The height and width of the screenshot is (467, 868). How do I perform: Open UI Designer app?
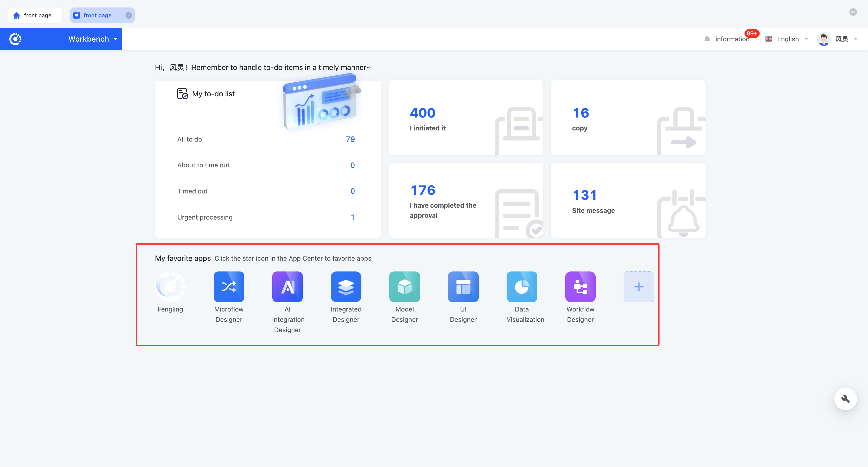point(463,286)
